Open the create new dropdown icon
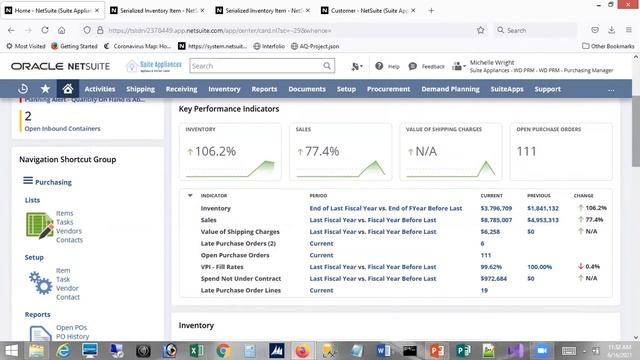640x360 pixels. [x=357, y=66]
